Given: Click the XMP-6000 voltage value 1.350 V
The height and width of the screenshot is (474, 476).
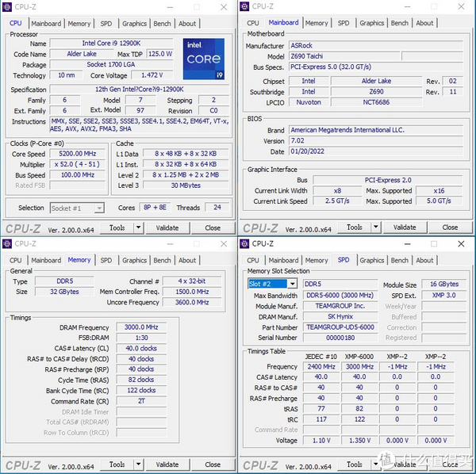Looking at the screenshot, I should coord(359,441).
